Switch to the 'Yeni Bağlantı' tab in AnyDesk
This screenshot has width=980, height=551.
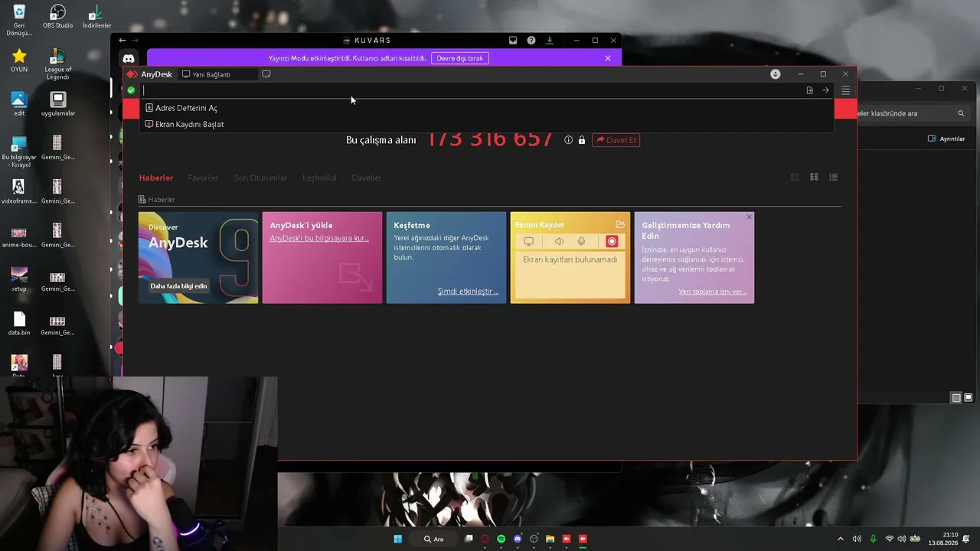pos(217,74)
